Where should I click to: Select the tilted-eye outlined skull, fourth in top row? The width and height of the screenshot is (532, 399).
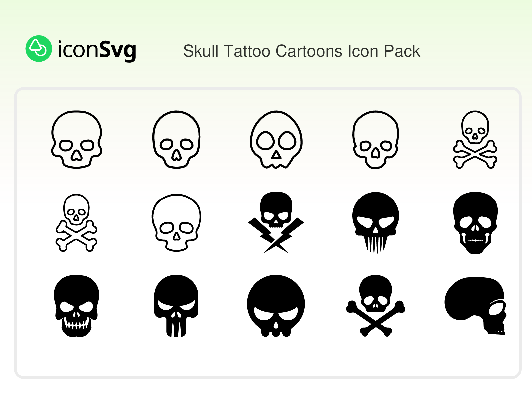coord(376,140)
